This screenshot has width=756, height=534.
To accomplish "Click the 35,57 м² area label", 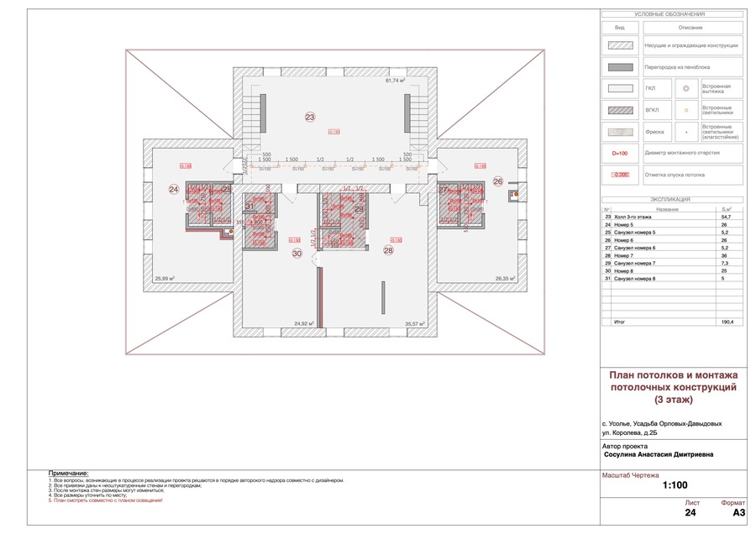I will [415, 324].
